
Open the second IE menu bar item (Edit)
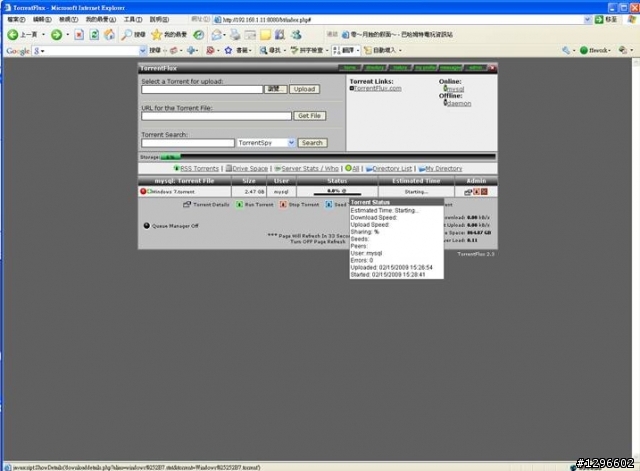coord(42,19)
